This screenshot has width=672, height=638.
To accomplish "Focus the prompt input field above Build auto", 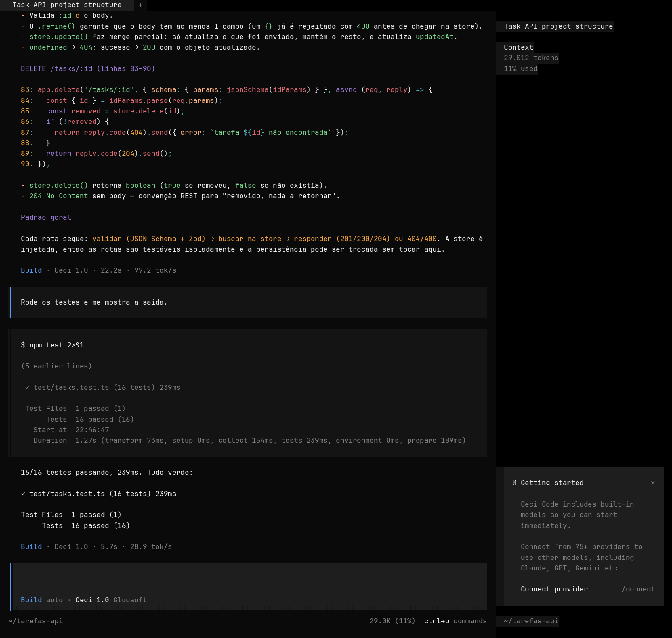I will pyautogui.click(x=250, y=580).
